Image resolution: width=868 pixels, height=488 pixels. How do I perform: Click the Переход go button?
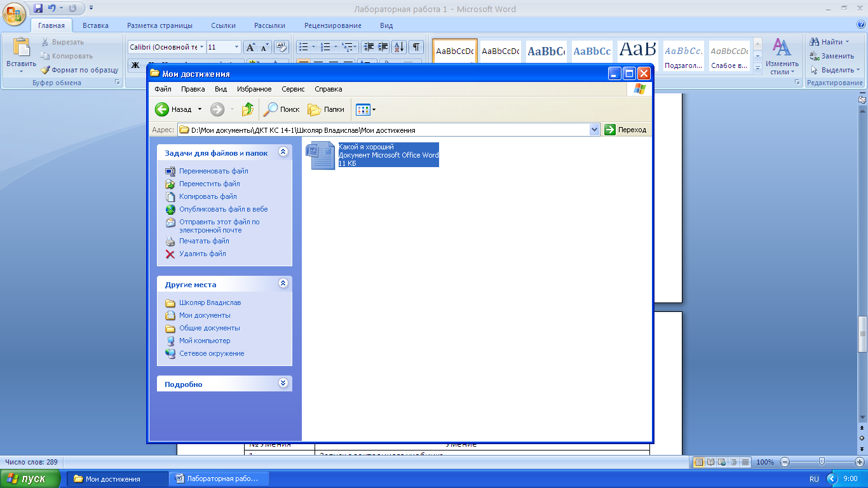pyautogui.click(x=626, y=130)
